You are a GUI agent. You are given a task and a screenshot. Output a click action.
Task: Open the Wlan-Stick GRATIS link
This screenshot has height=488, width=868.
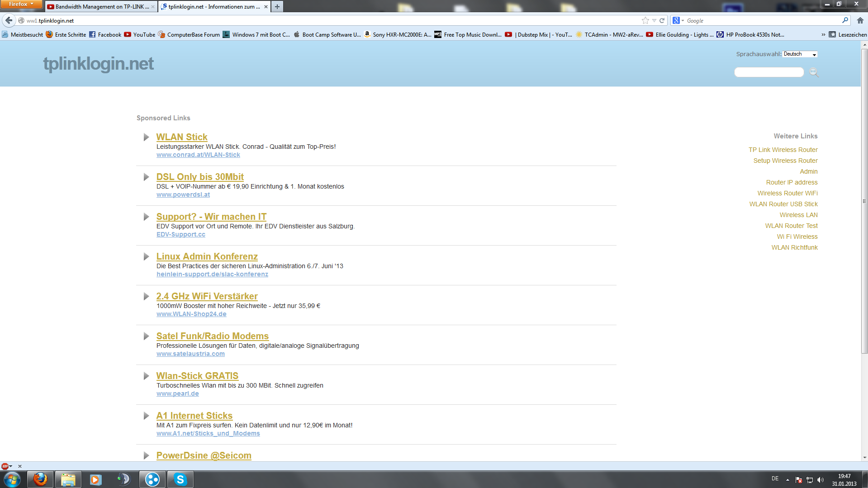197,376
